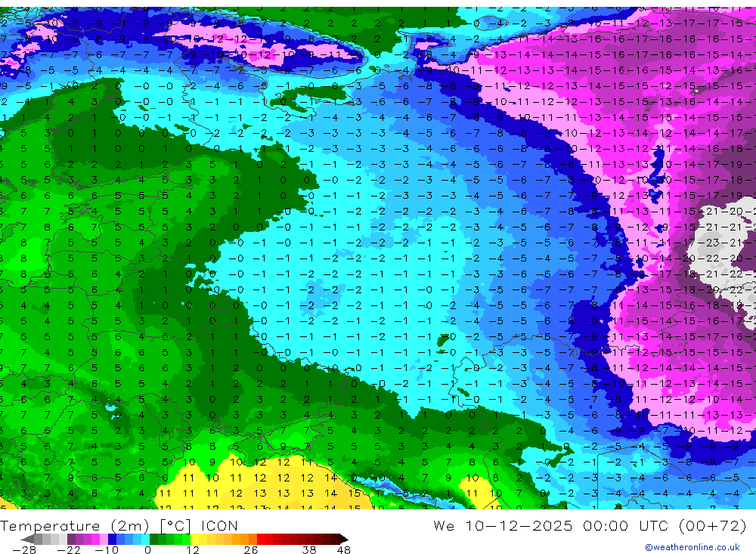Click the -22 legend label
The width and height of the screenshot is (756, 554).
[x=69, y=549]
